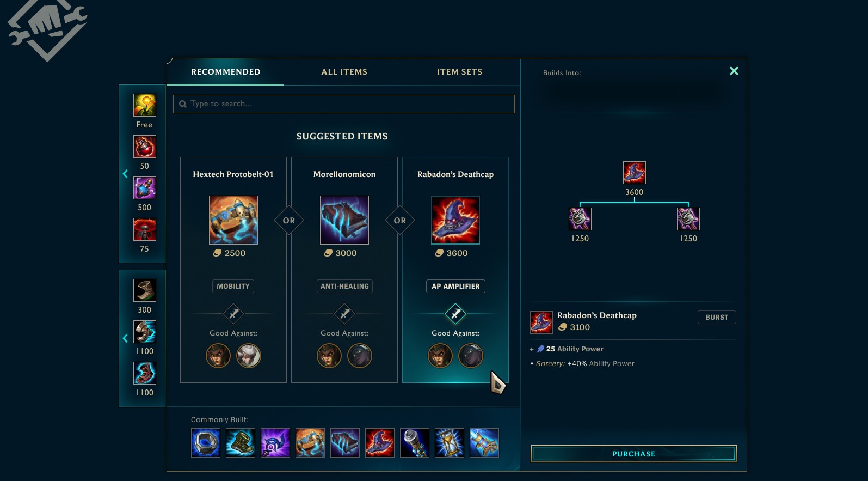Click the Purchase button
Screen dimensions: 868x481
pyautogui.click(x=634, y=454)
